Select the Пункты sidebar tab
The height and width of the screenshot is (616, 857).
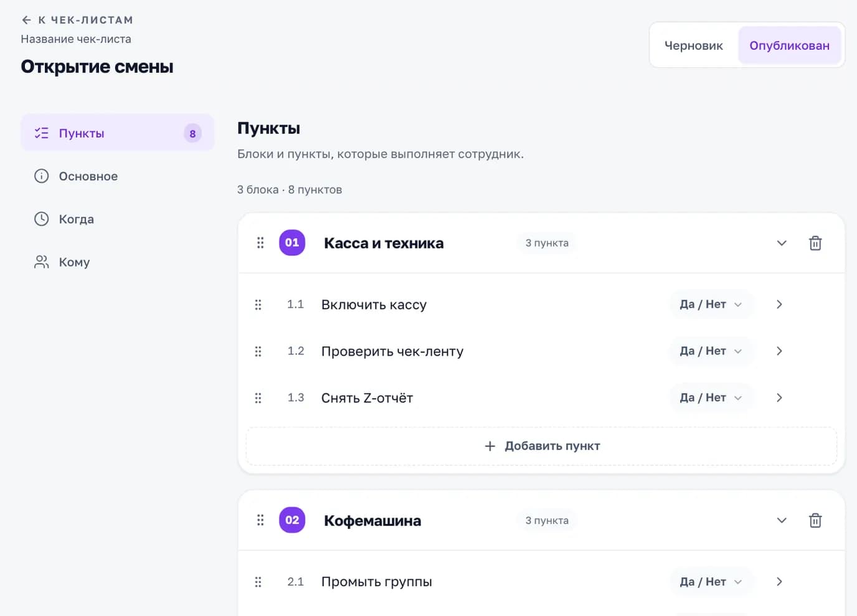click(118, 133)
